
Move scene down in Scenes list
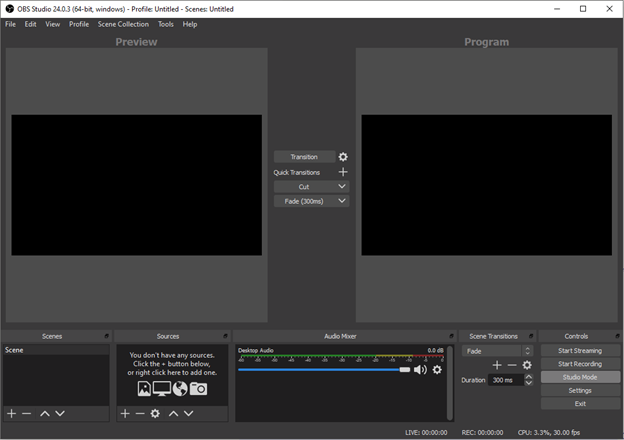[60, 413]
